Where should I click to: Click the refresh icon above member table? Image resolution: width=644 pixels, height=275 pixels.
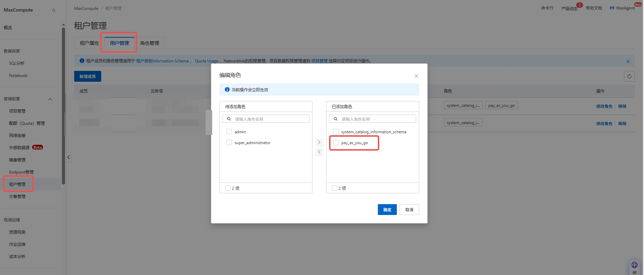tap(629, 76)
